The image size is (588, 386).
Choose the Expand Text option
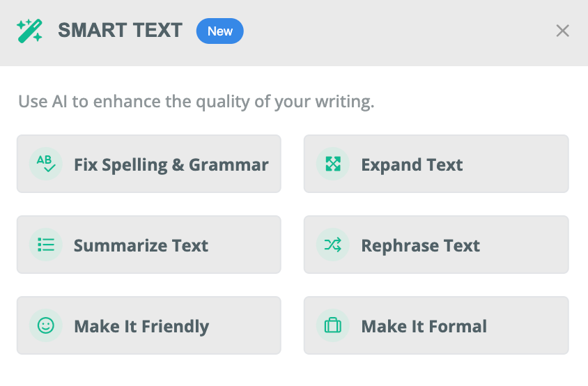(x=412, y=165)
